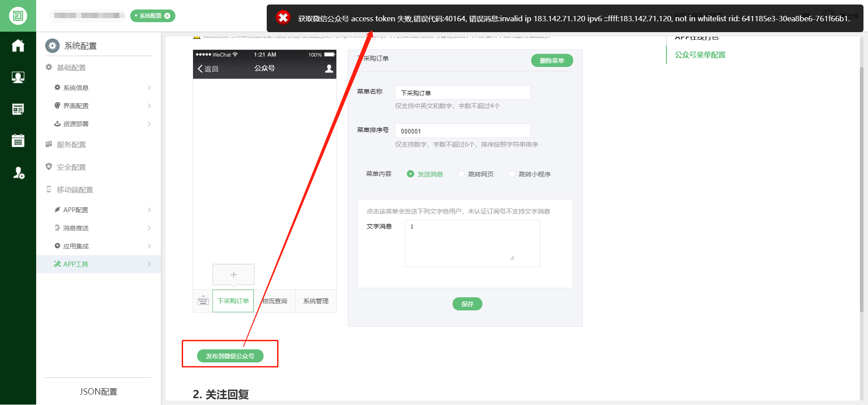
Task: Click the 菜单名称 input field
Action: click(462, 92)
